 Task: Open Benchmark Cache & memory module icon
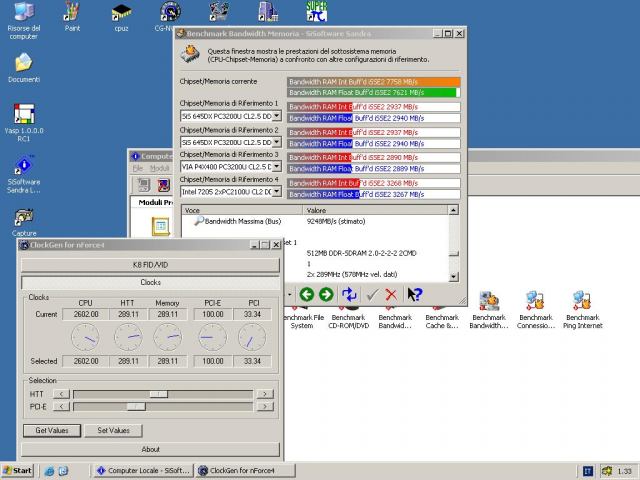coord(442,316)
